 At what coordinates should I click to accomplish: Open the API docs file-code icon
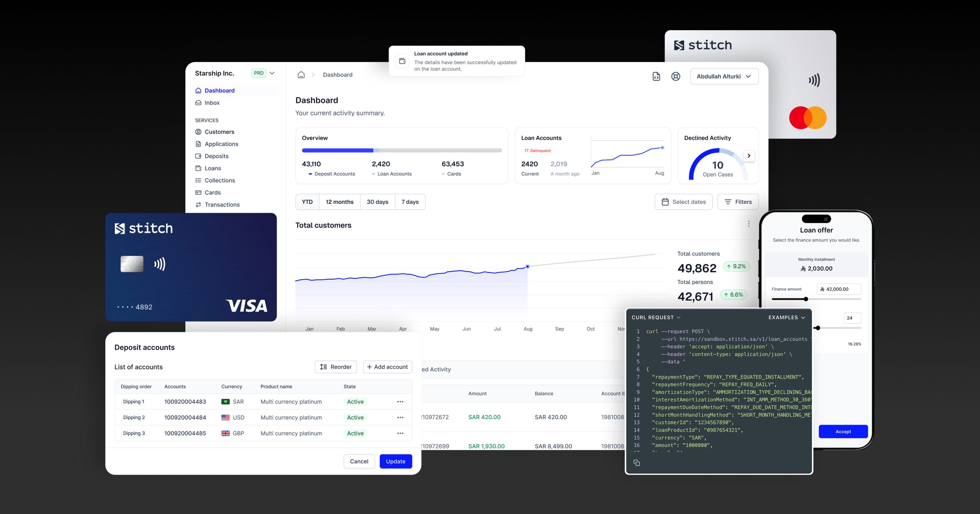click(x=656, y=76)
